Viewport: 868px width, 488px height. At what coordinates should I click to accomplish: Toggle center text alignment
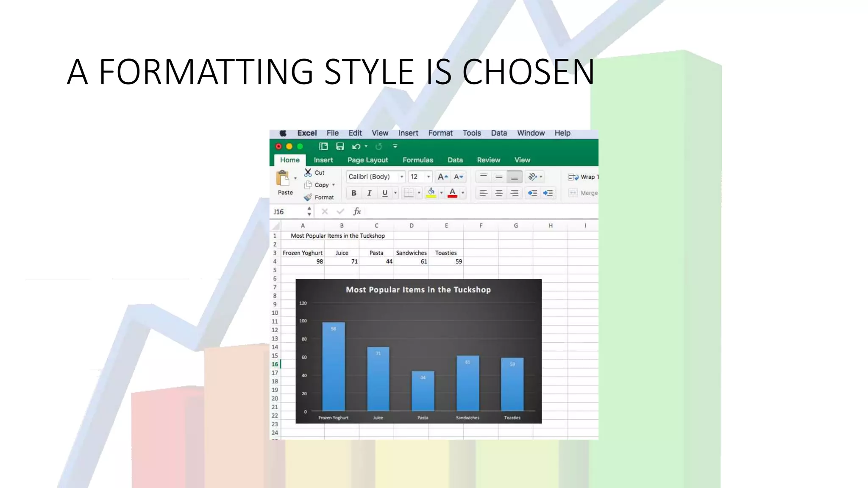[x=499, y=193]
